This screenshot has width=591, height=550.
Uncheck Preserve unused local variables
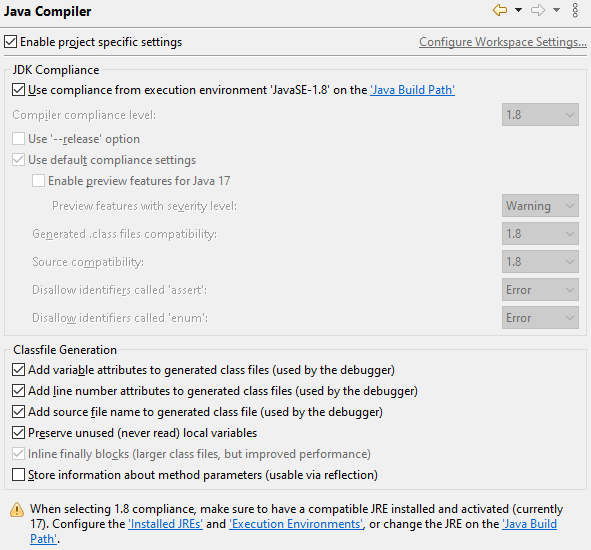point(18,433)
